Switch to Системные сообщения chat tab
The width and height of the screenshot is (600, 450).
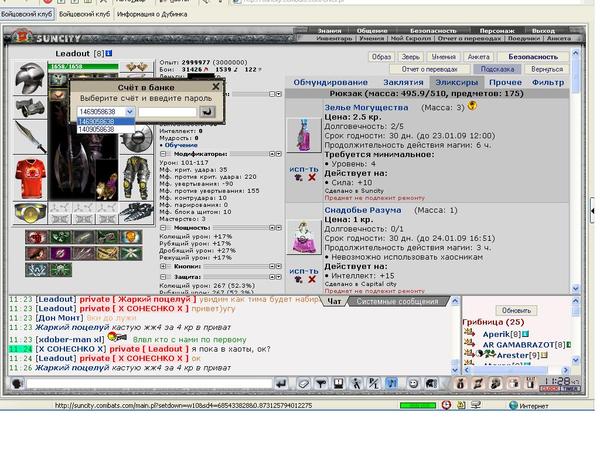pyautogui.click(x=397, y=302)
